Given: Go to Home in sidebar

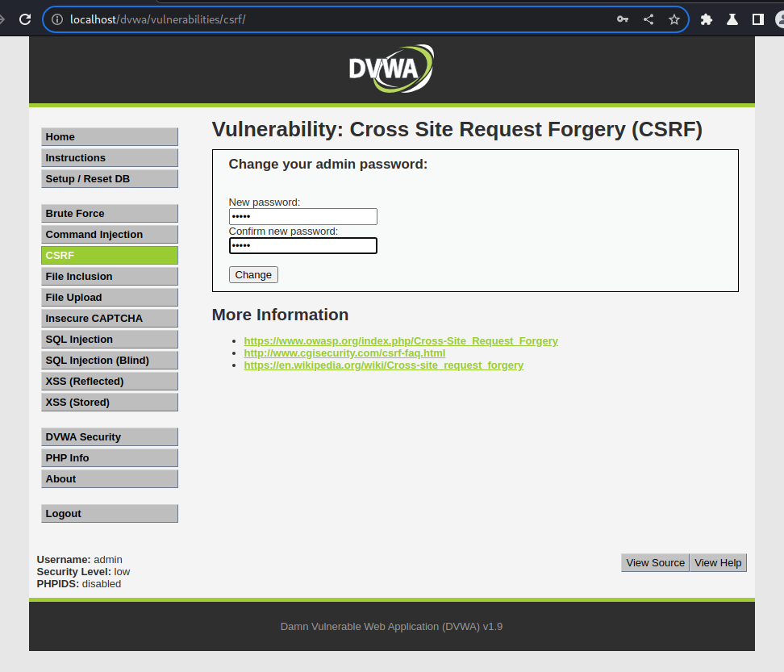Looking at the screenshot, I should (110, 137).
